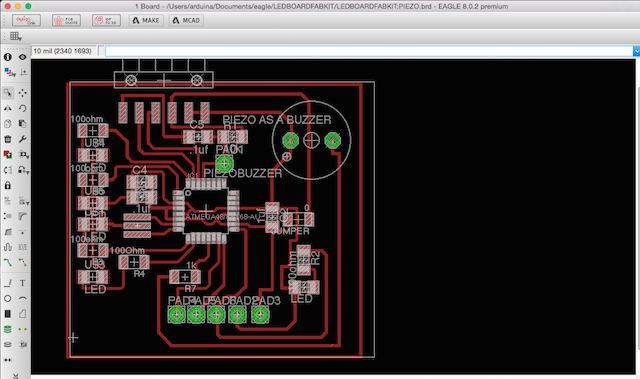The height and width of the screenshot is (379, 640).
Task: Select the Paste tool
Action: (x=22, y=124)
